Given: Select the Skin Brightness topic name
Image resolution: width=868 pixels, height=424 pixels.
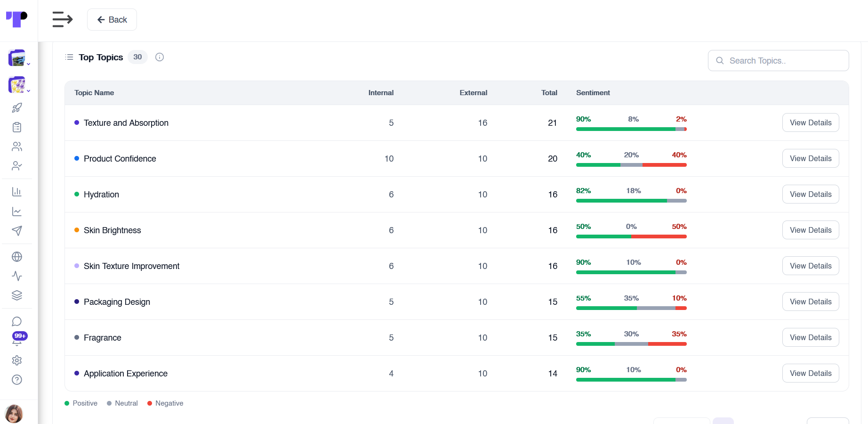Looking at the screenshot, I should [113, 230].
